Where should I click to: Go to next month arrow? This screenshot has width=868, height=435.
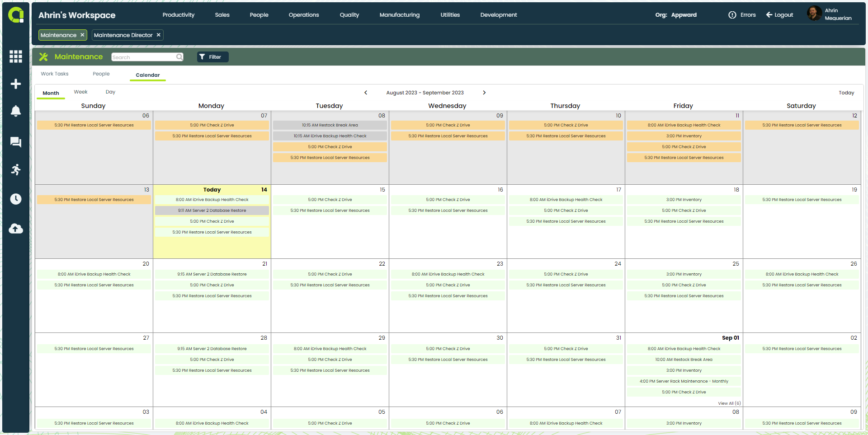[484, 93]
